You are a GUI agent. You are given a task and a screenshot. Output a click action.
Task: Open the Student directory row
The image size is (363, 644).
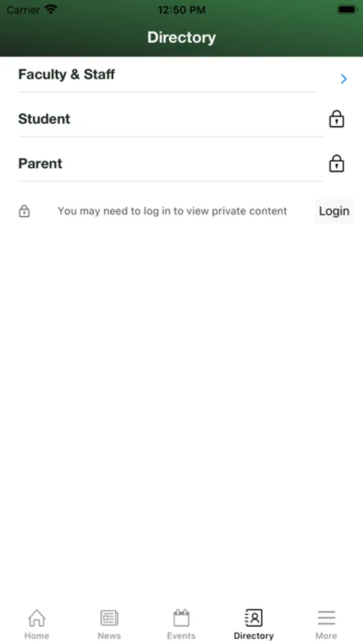pyautogui.click(x=181, y=119)
